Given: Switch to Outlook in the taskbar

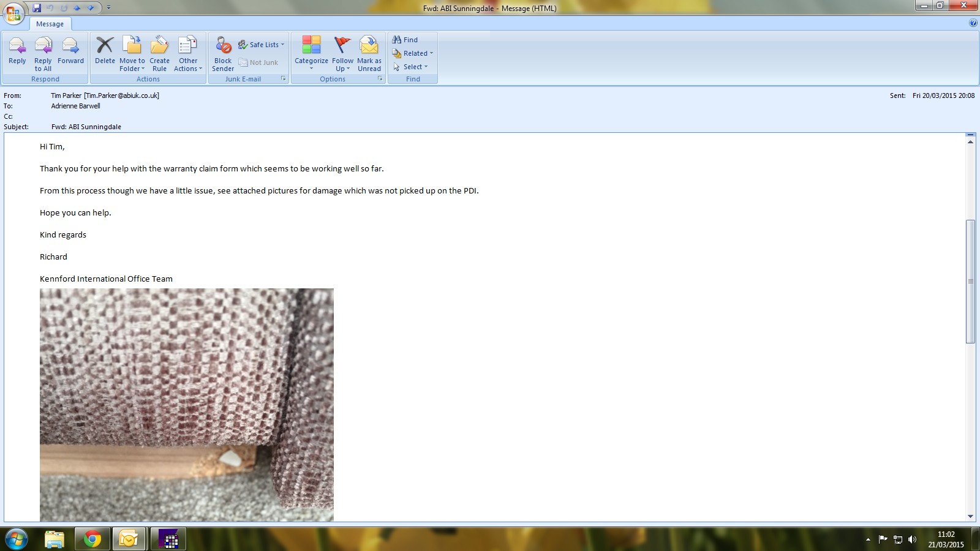Looking at the screenshot, I should click(x=129, y=539).
